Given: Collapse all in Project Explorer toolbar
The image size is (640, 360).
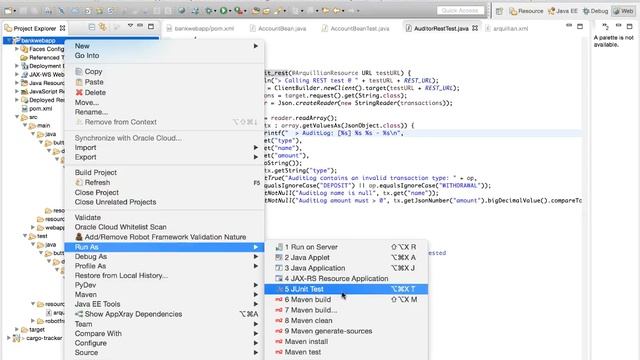Looking at the screenshot, I should click(91, 27).
